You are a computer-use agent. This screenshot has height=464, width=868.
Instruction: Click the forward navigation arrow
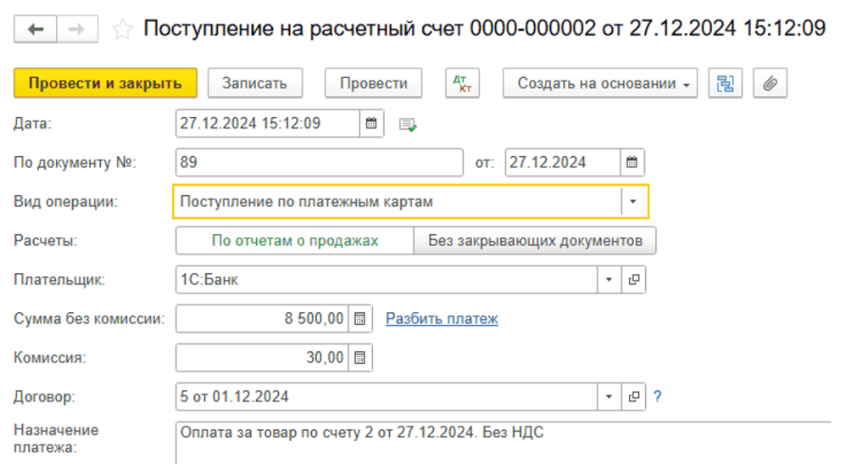point(76,30)
